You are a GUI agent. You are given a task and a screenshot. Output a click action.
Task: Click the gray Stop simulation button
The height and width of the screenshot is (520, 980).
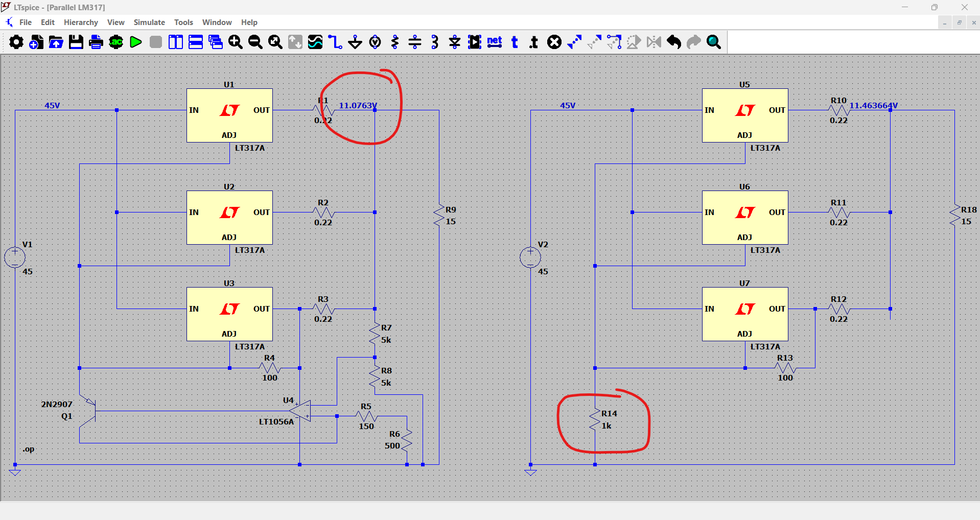[x=156, y=42]
